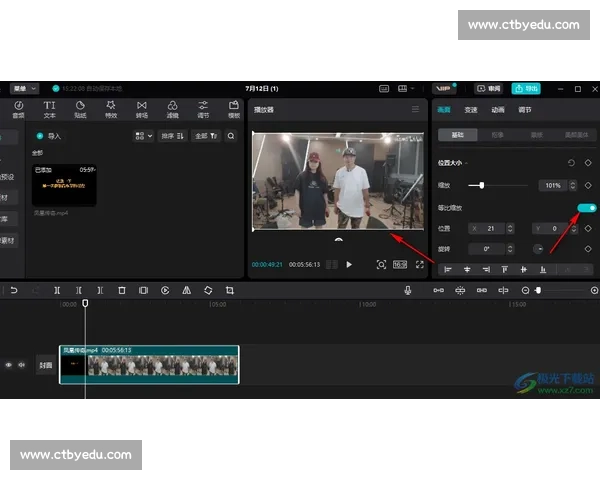Screen dimensions: 600x480
Task: Click the 缩放 scale slider handle
Action: tap(483, 185)
